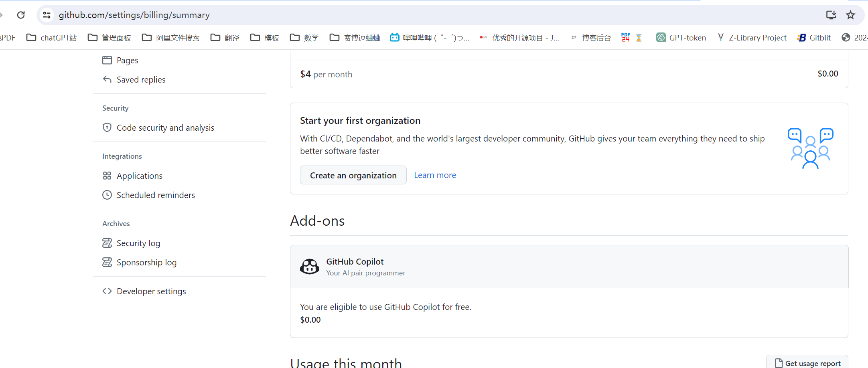Click the GitHub Copilot logo icon
The image size is (868, 368).
click(310, 267)
